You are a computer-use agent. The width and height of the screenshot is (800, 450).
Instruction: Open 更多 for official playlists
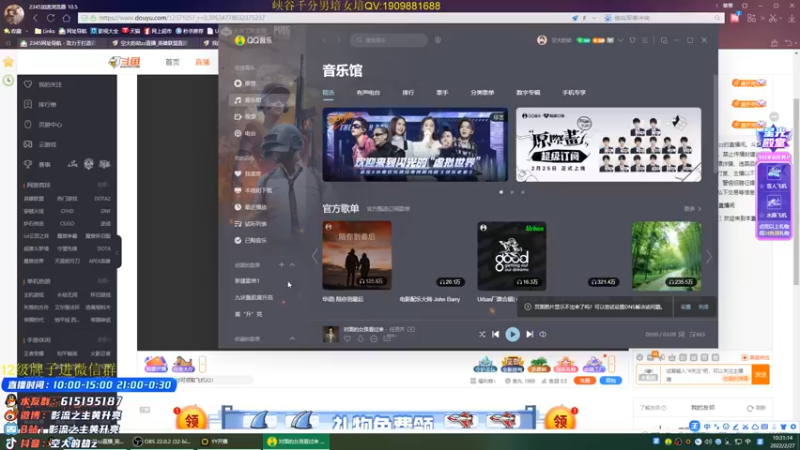[692, 209]
